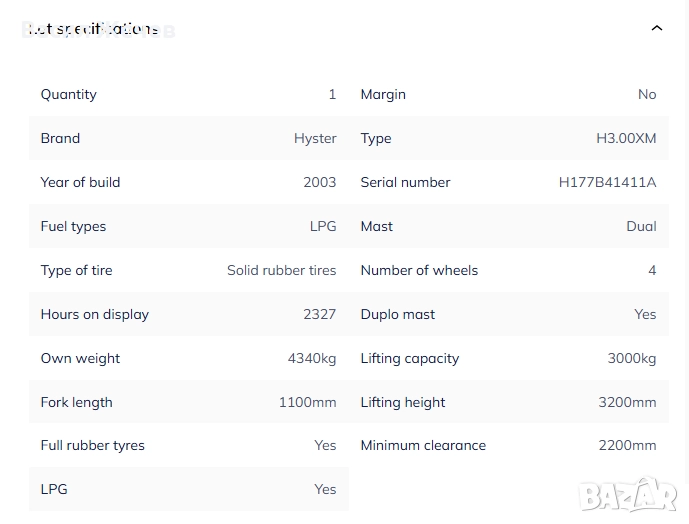The width and height of the screenshot is (689, 524).
Task: Click the Fuel types row label
Action: tap(73, 226)
